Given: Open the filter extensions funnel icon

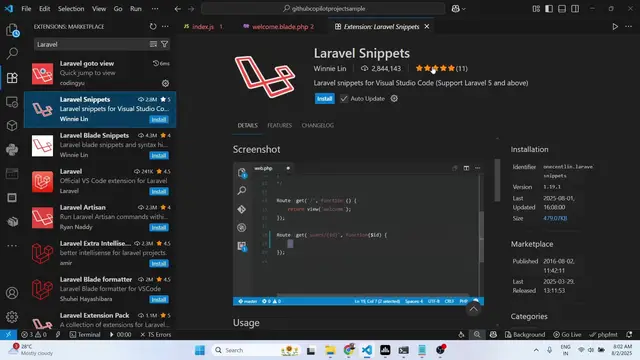Looking at the screenshot, I should pyautogui.click(x=164, y=44).
